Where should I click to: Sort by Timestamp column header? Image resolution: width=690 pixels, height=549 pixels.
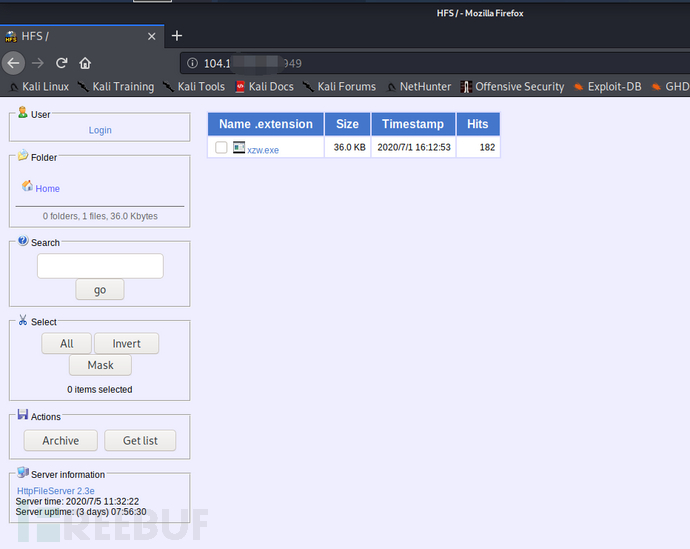[x=413, y=124]
